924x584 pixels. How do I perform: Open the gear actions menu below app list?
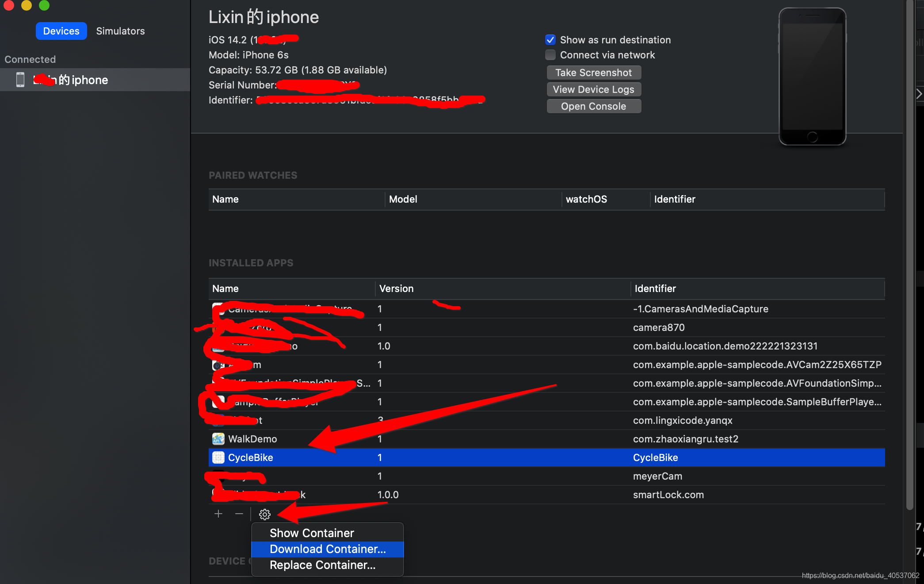[x=264, y=514]
